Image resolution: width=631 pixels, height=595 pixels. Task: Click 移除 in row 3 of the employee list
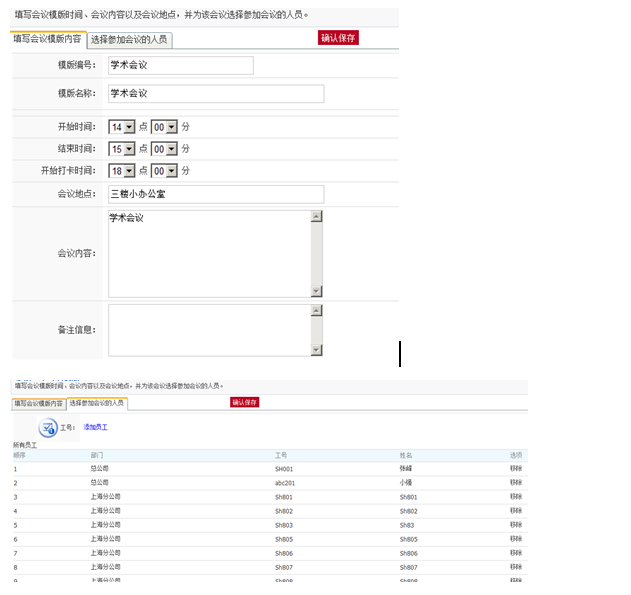[516, 497]
